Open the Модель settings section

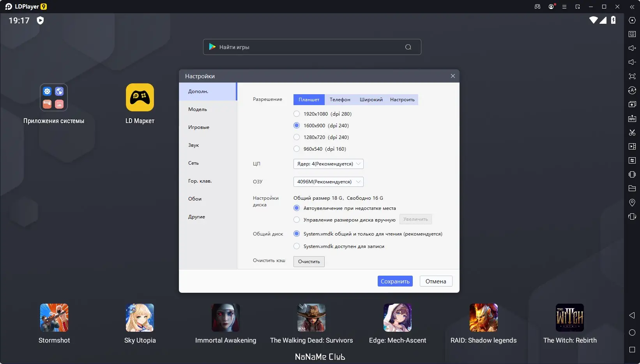(x=208, y=109)
